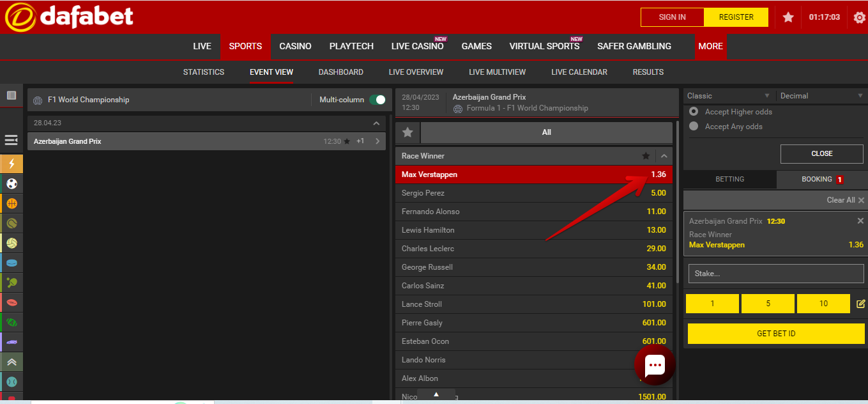The height and width of the screenshot is (404, 868).
Task: Click GET BET ID button
Action: (776, 334)
